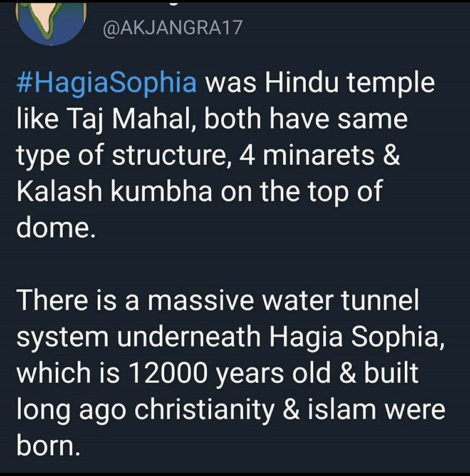
Task: Click the word 'dome.' ending first paragraph
Action: (x=56, y=227)
